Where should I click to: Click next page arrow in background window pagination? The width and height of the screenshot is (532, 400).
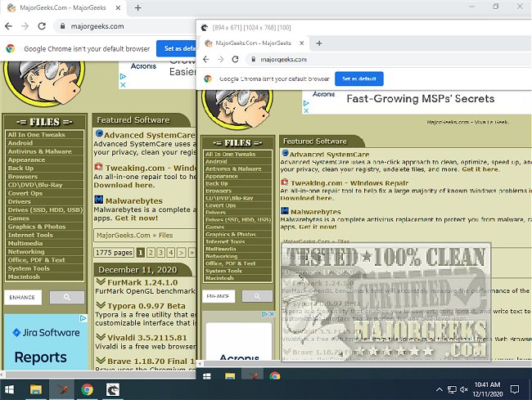click(182, 252)
